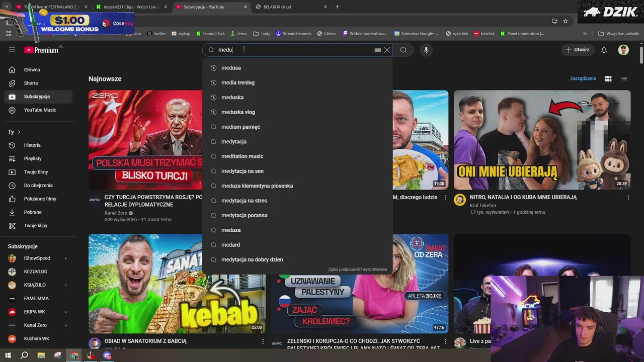
Task: Open File Explorer from taskbar
Action: pos(41,355)
